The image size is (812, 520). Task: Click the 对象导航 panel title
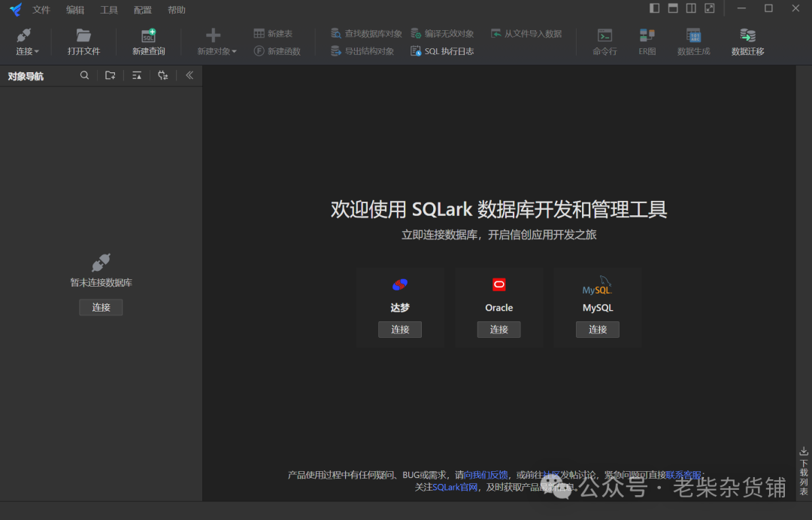click(26, 77)
